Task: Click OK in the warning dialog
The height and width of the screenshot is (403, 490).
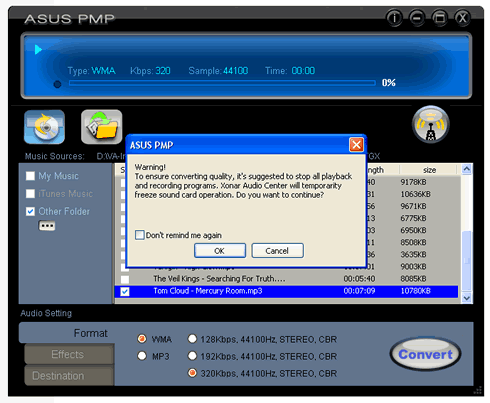Action: (220, 251)
